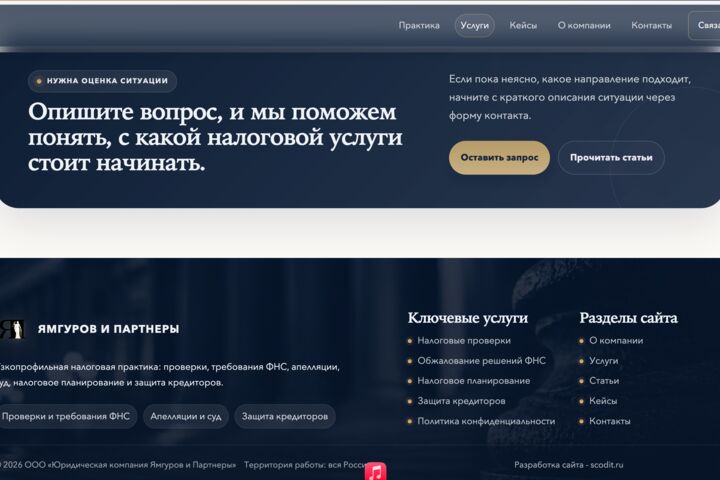The image size is (720, 480).
Task: Select the Услуги navigation tab
Action: [x=474, y=26]
